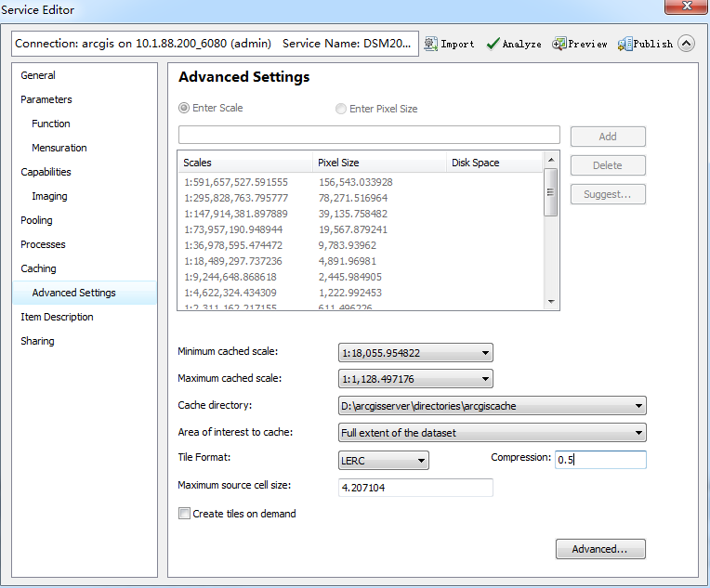The width and height of the screenshot is (710, 588).
Task: Select scale row 1:4,622,324.434309
Action: click(x=230, y=293)
